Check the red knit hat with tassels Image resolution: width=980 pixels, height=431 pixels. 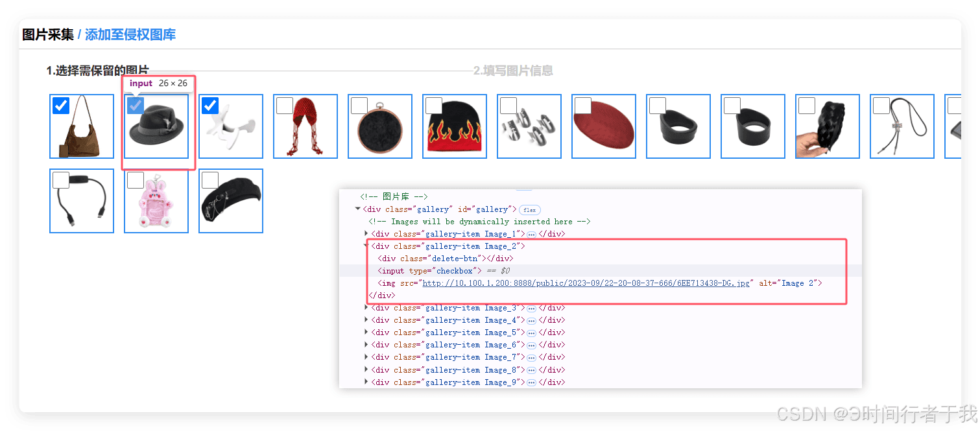point(284,106)
